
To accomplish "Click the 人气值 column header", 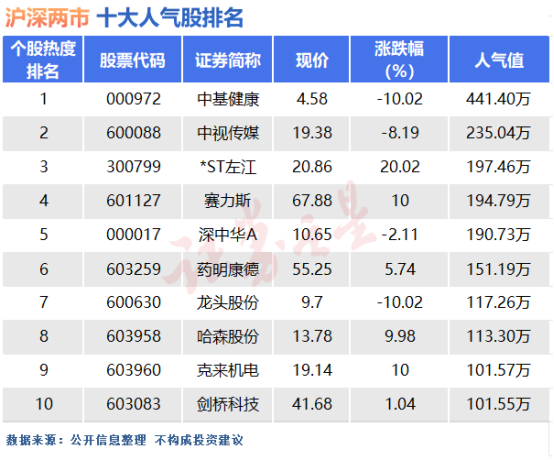I will (499, 59).
